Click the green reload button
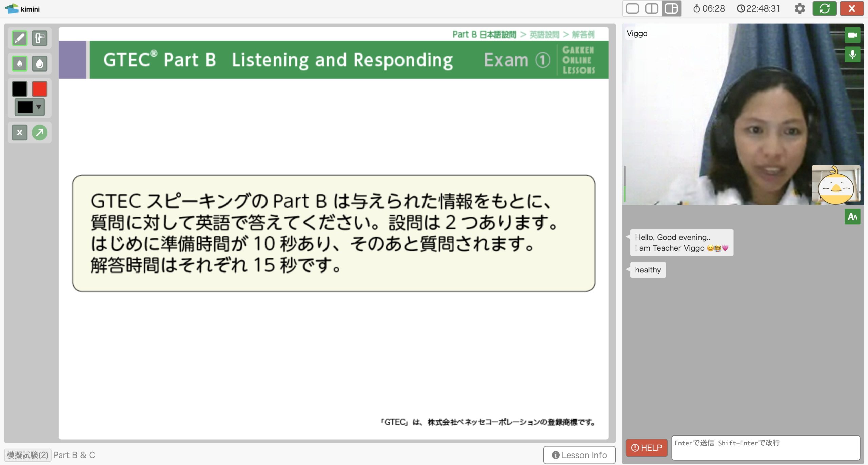Screen dimensions: 868x465 point(824,8)
